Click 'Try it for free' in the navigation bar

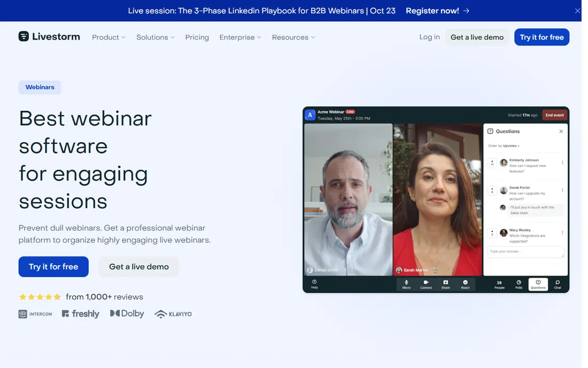pos(541,37)
